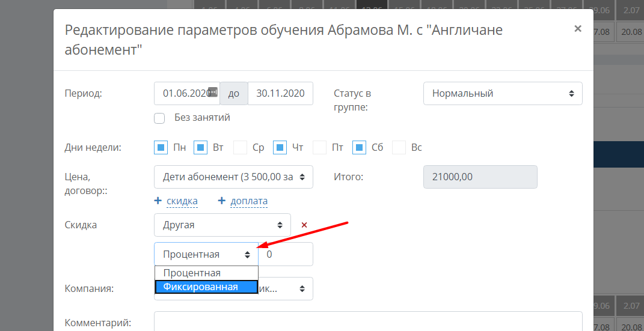Click the Процентная discount type combo box
644x331 pixels.
pos(206,254)
